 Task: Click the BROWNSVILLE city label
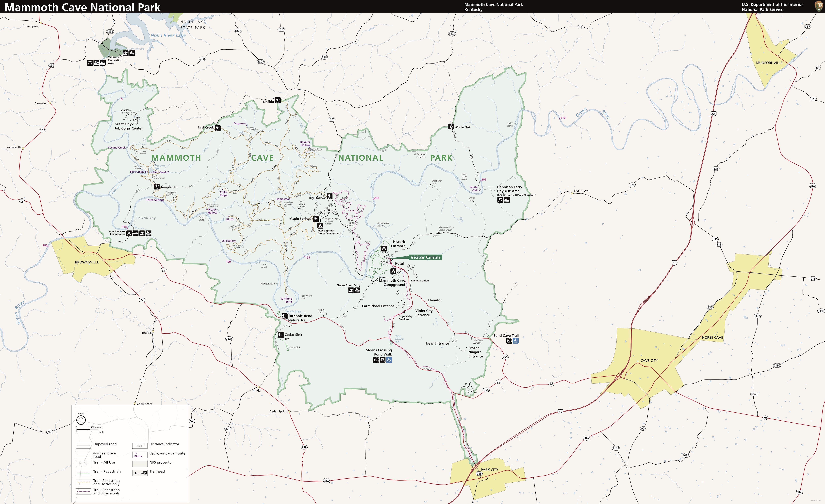click(87, 262)
